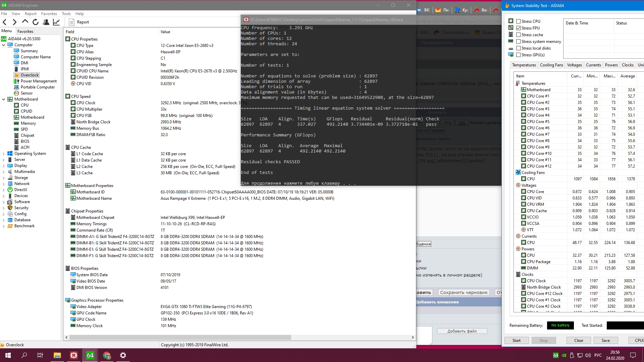Go back with the left arrow icon

pos(5,22)
